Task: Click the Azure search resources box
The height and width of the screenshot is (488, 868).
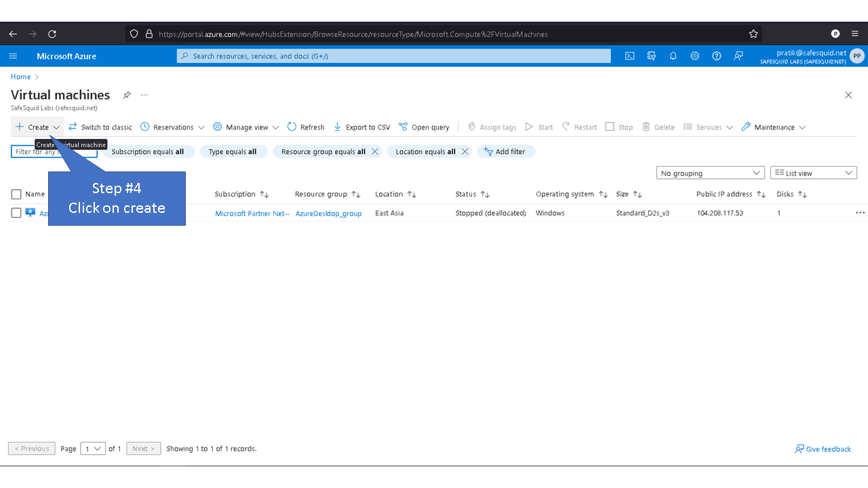Action: (393, 56)
